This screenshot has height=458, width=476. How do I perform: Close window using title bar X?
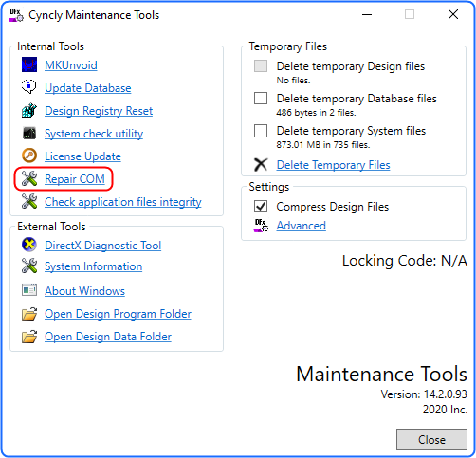tap(453, 14)
